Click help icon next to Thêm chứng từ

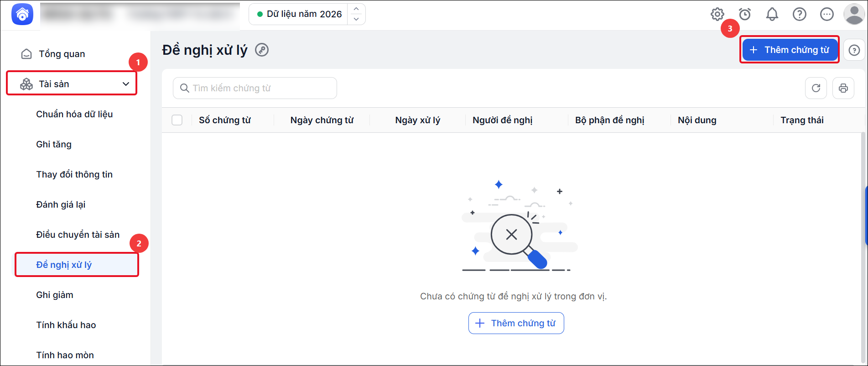click(x=854, y=50)
